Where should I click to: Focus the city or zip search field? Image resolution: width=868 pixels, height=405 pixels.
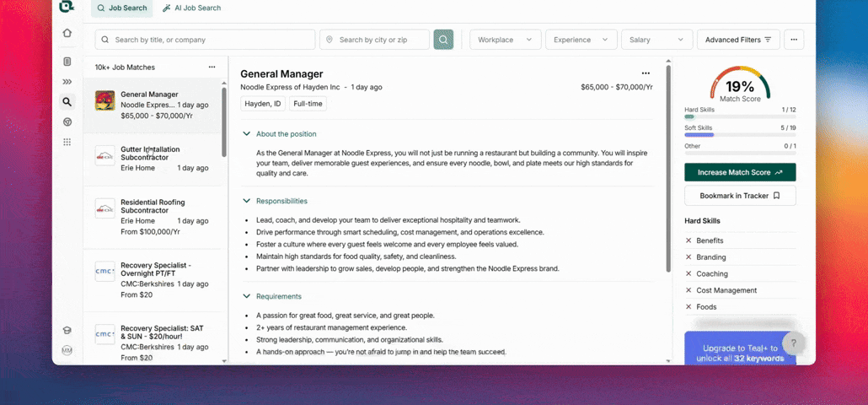pos(374,40)
